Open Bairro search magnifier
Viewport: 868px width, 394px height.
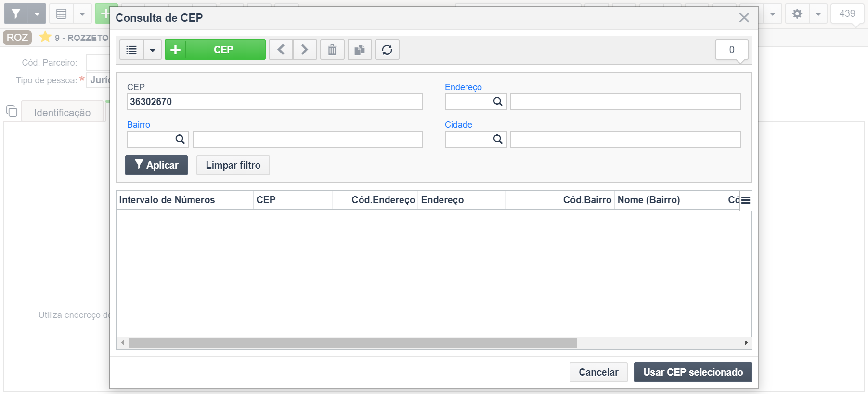click(x=180, y=139)
